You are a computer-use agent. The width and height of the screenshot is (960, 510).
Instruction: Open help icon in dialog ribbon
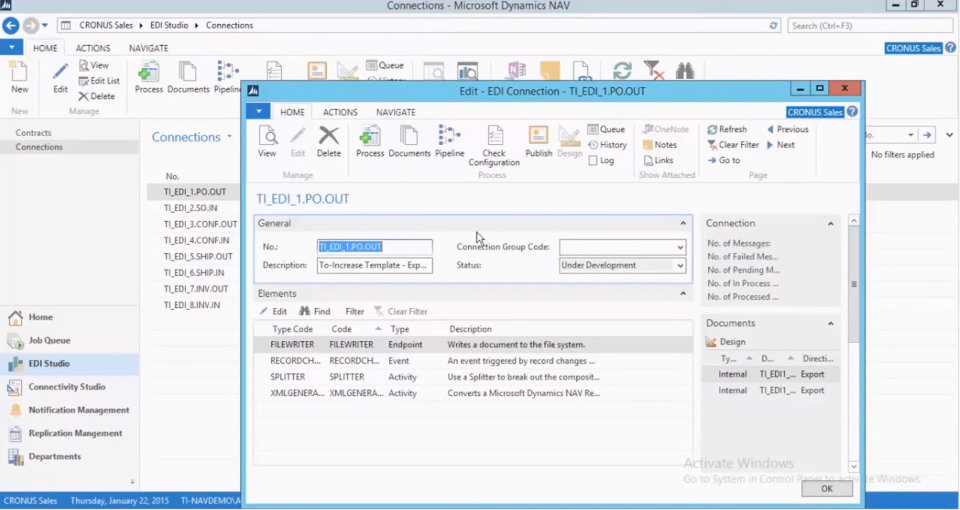pos(852,112)
